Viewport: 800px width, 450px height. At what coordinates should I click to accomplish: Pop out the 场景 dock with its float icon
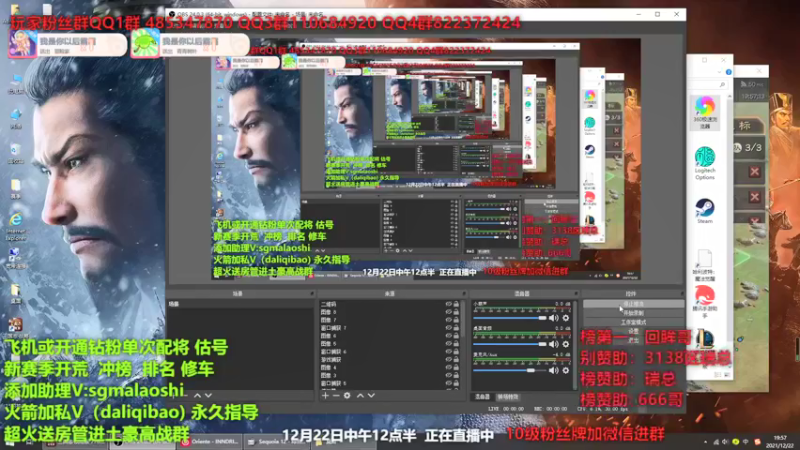(x=312, y=294)
